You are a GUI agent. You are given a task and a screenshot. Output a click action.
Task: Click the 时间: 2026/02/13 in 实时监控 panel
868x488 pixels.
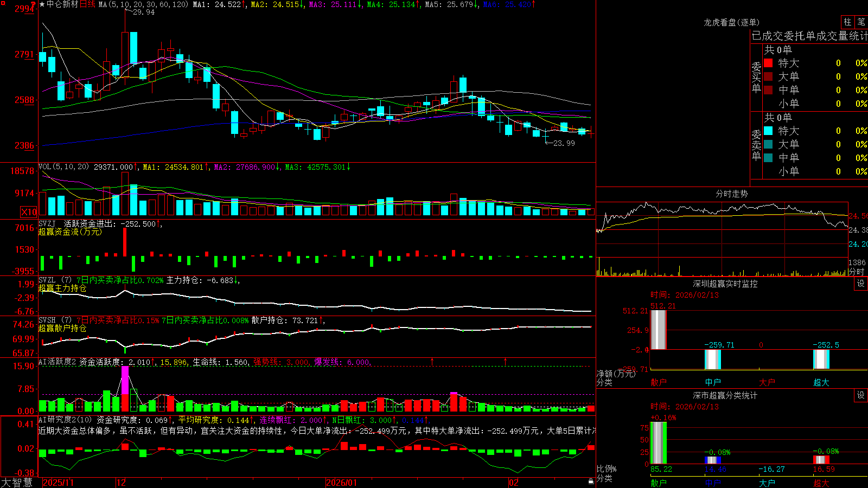click(685, 295)
